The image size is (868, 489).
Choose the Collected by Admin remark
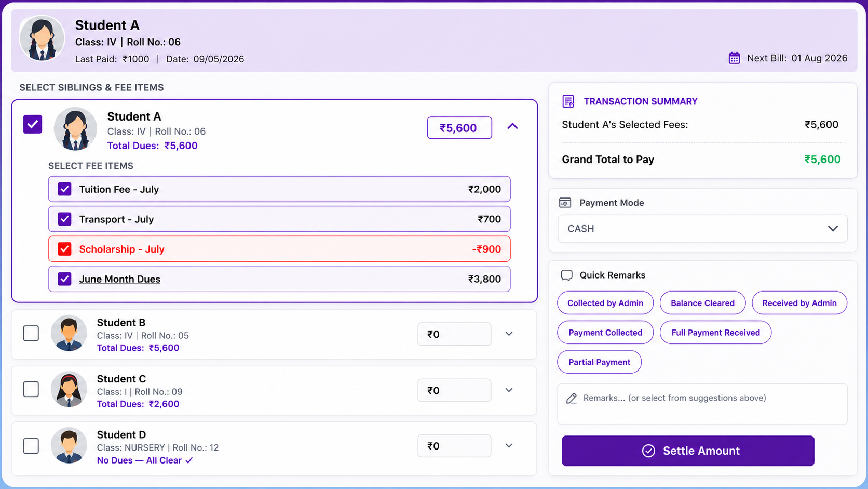click(605, 303)
